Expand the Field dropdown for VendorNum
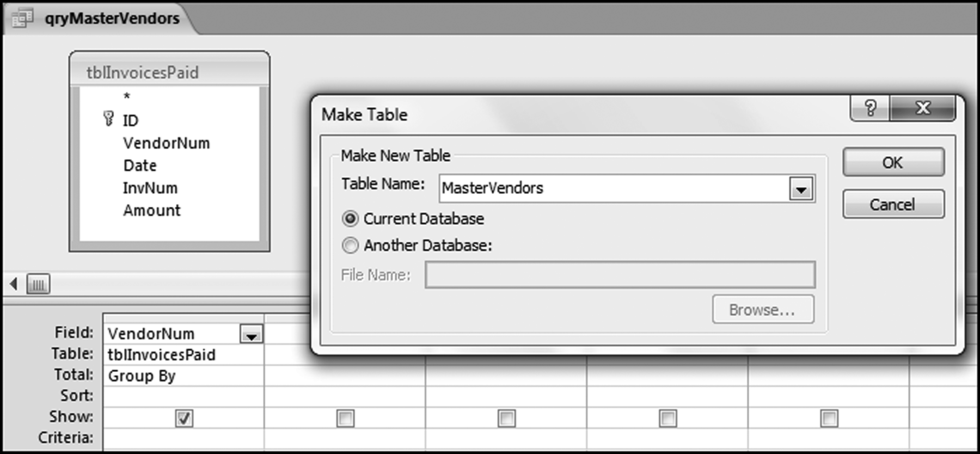Screen dimensions: 980x454 [x=251, y=334]
